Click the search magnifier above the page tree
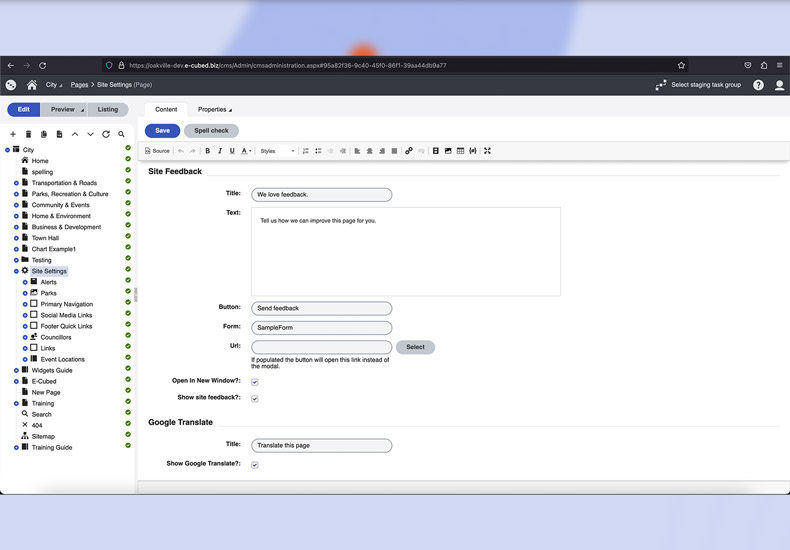The width and height of the screenshot is (790, 550). [x=122, y=134]
